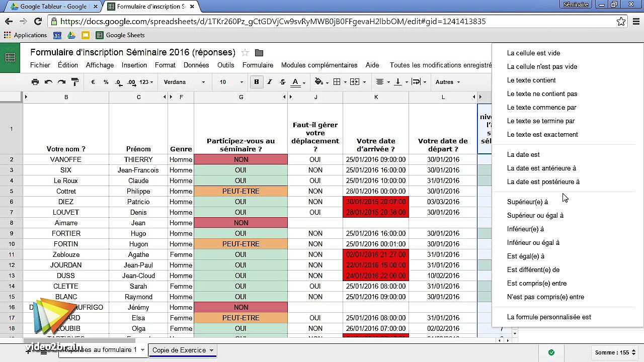Image resolution: width=644 pixels, height=362 pixels.
Task: Click the move-to-folder icon
Action: tap(259, 53)
